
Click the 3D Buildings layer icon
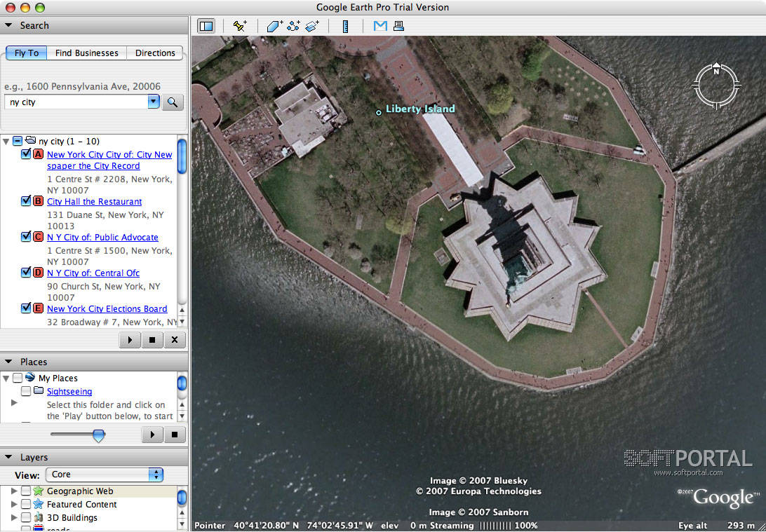pyautogui.click(x=38, y=517)
